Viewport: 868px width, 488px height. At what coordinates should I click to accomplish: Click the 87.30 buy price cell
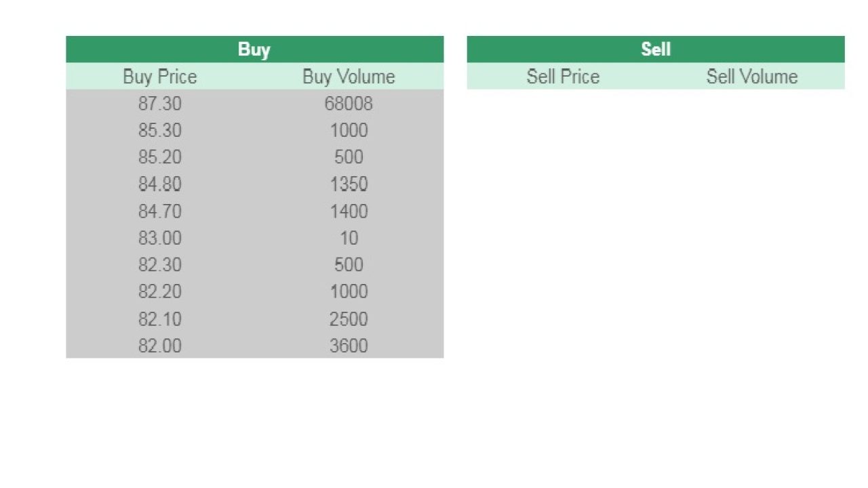coord(160,104)
